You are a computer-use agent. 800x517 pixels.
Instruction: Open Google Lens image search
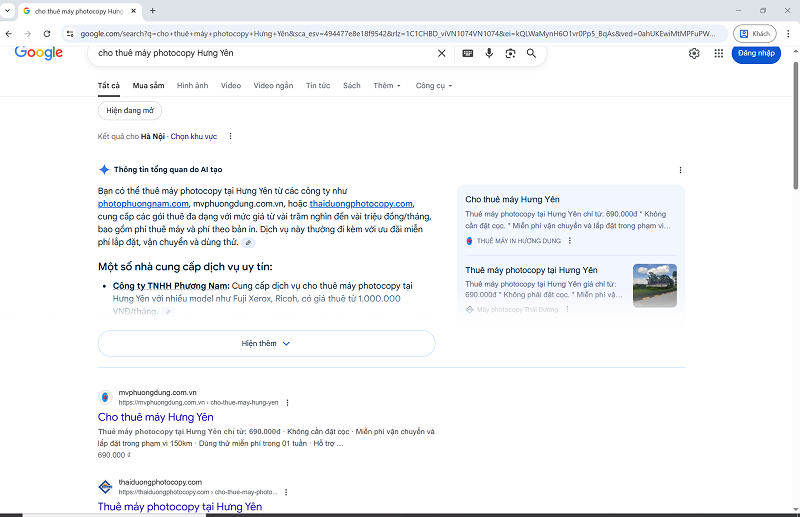tap(510, 53)
